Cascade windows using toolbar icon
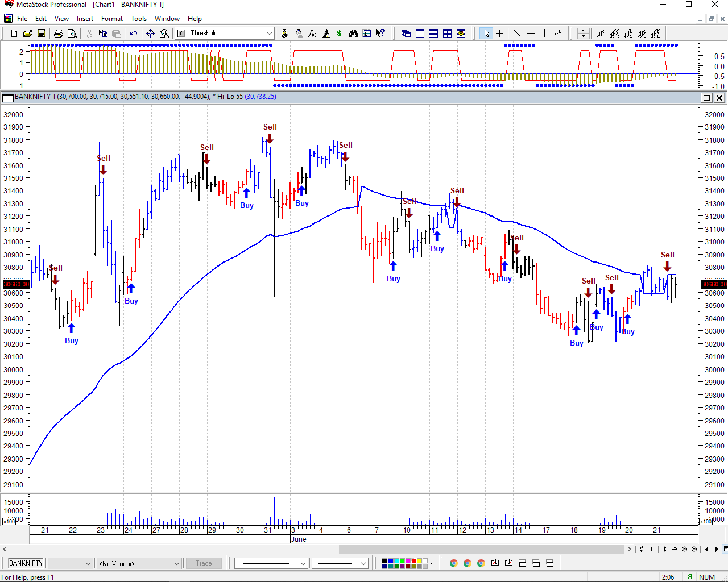The image size is (728, 582). (406, 34)
